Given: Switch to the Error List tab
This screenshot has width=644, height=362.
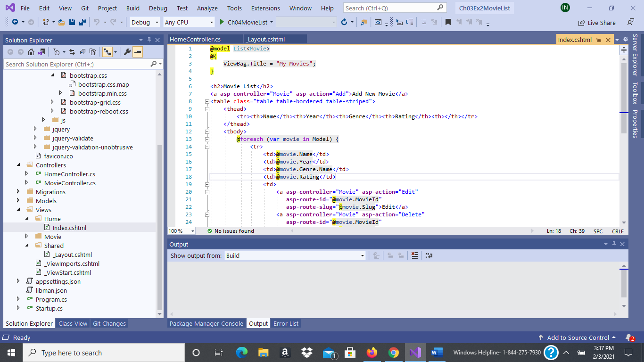Looking at the screenshot, I should [286, 323].
